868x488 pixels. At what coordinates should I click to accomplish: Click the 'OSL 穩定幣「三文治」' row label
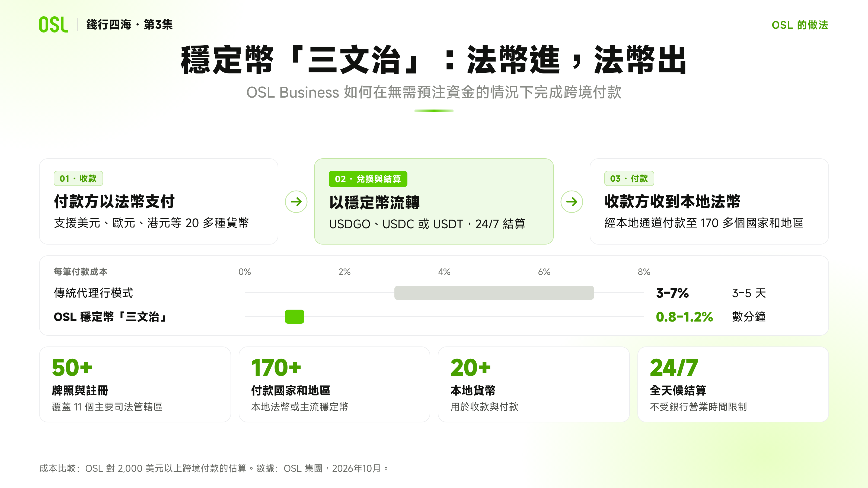(110, 317)
